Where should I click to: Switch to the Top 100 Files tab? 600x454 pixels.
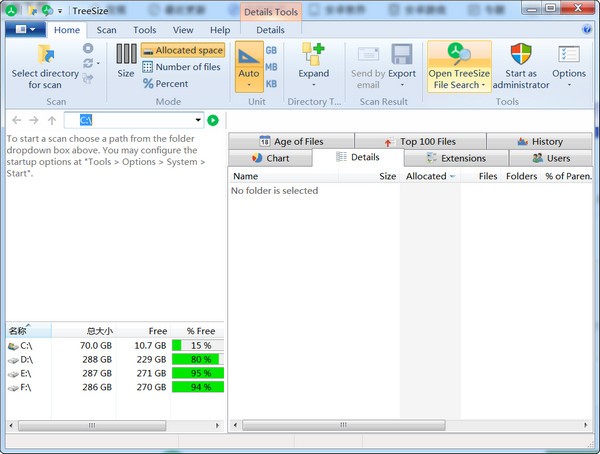tap(419, 142)
